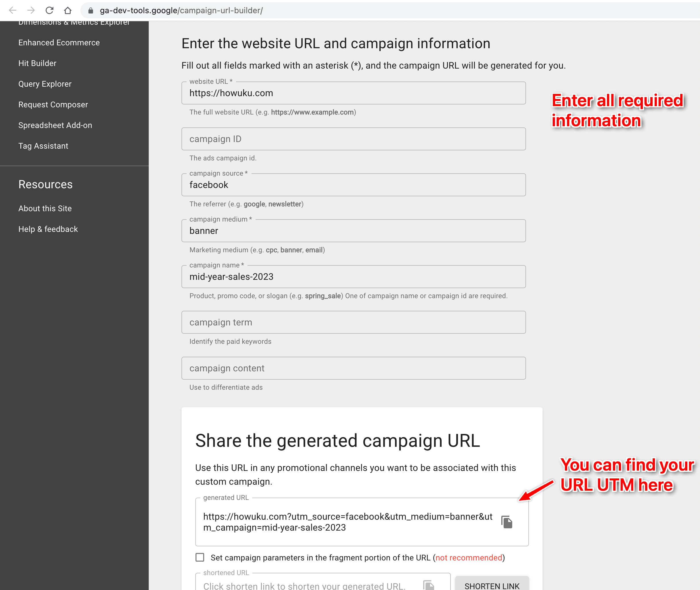Click the browser forward arrow
Image resolution: width=700 pixels, height=590 pixels.
point(31,10)
